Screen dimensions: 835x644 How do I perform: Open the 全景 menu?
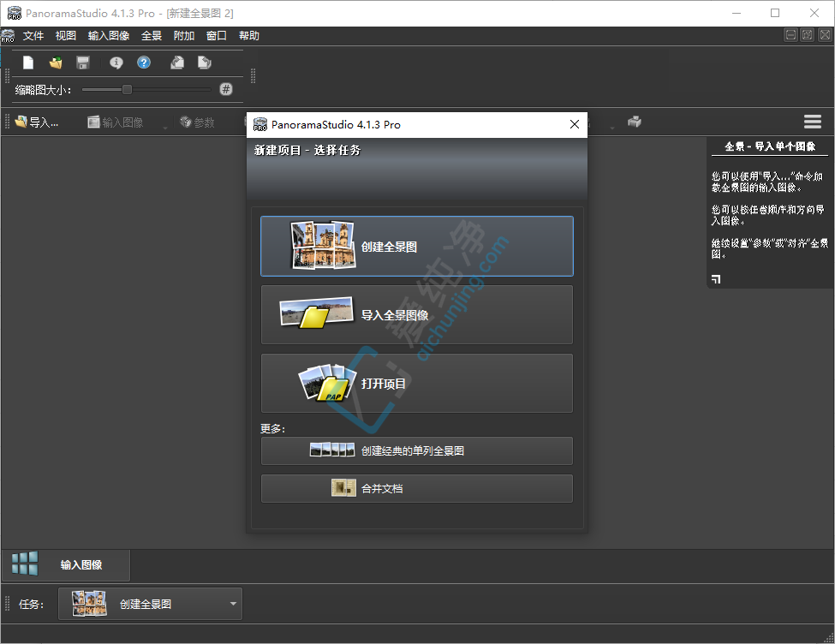point(152,36)
